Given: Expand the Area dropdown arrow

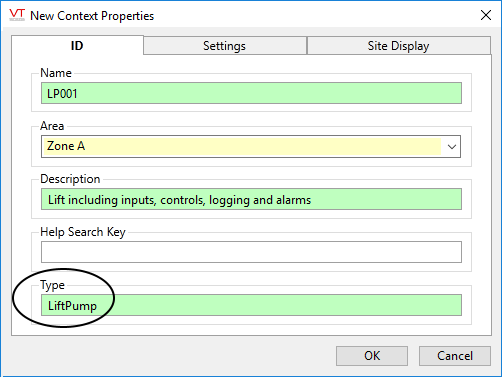Looking at the screenshot, I should [x=452, y=146].
